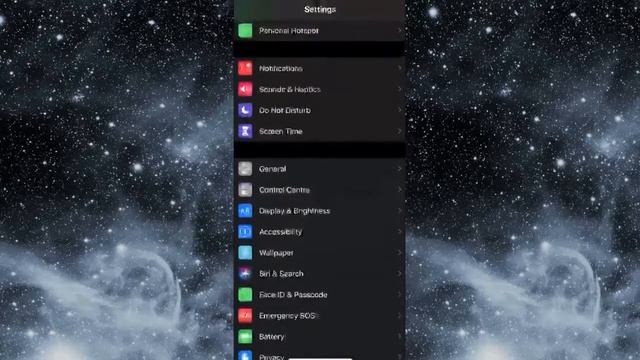This screenshot has height=360, width=640.
Task: Open Control Centre via its chevron
Action: click(x=399, y=190)
